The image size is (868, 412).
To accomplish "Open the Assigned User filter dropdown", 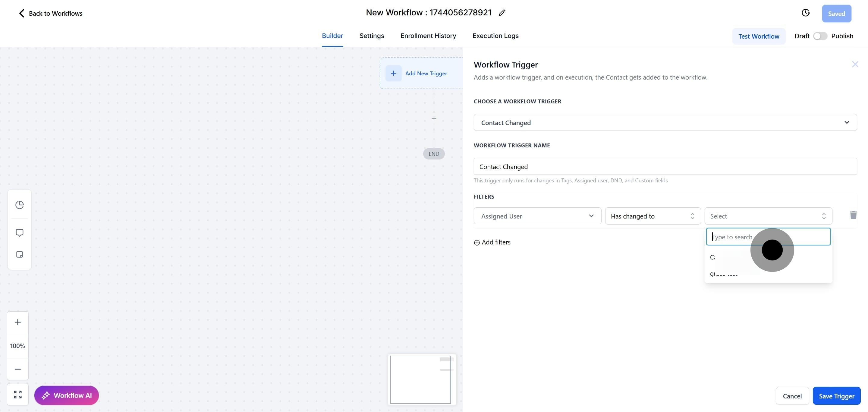I will 537,216.
